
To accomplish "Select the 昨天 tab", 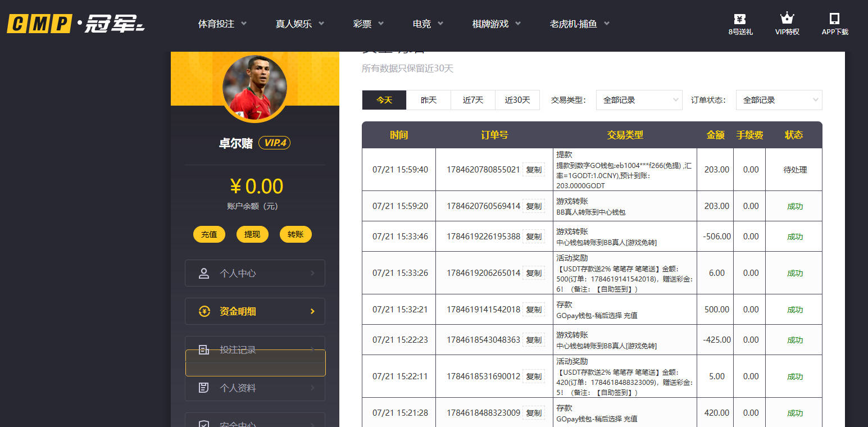I will [x=429, y=100].
